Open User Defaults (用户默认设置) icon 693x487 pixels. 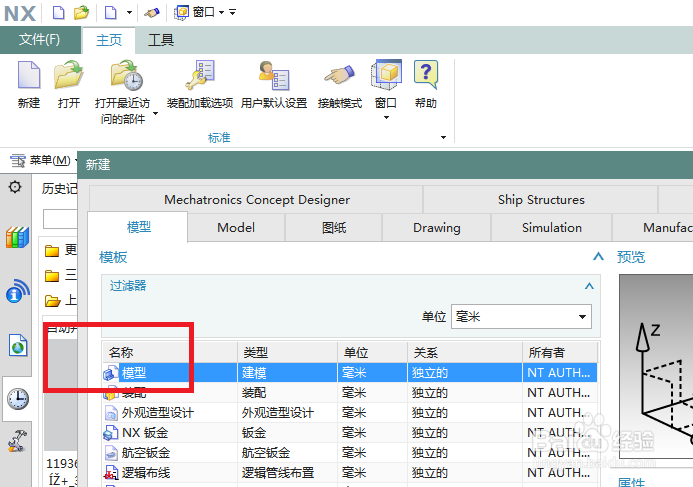click(x=274, y=75)
